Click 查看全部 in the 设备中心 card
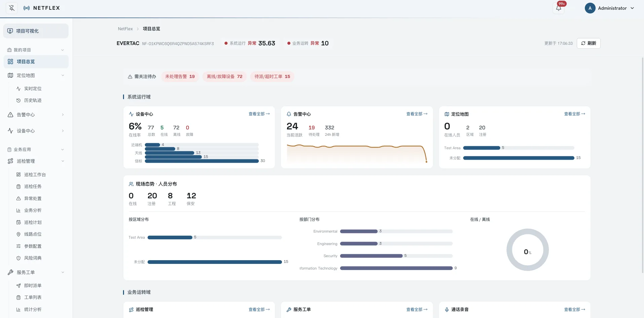The image size is (644, 318). click(x=259, y=114)
